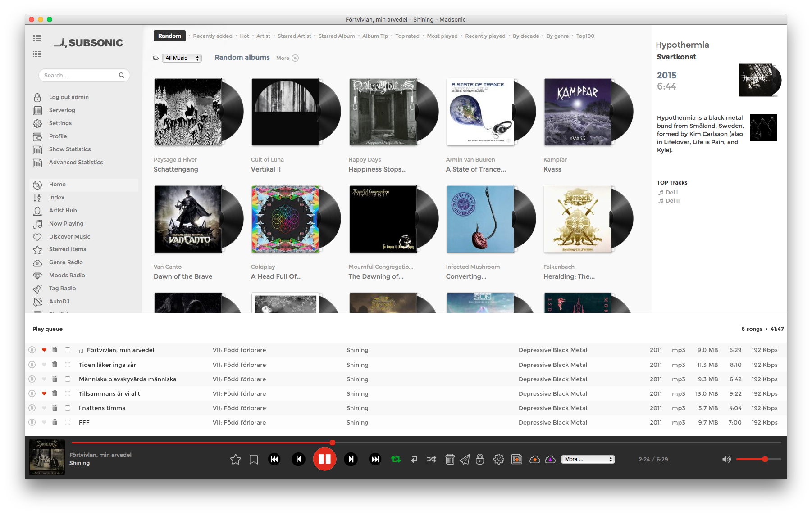
Task: Go to previous track
Action: 298,459
